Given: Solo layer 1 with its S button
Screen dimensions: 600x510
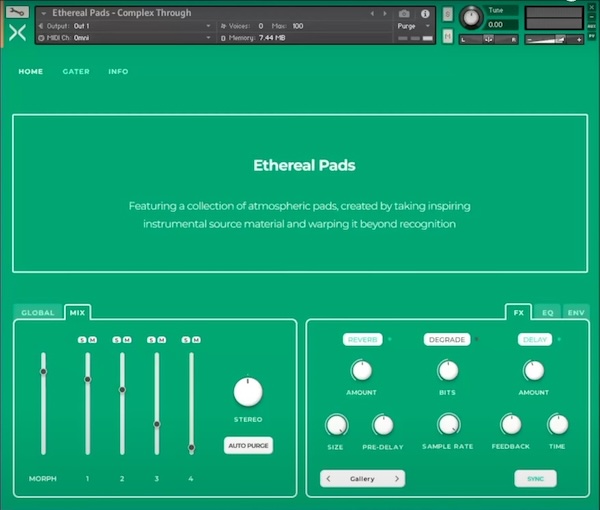Looking at the screenshot, I should (82, 340).
